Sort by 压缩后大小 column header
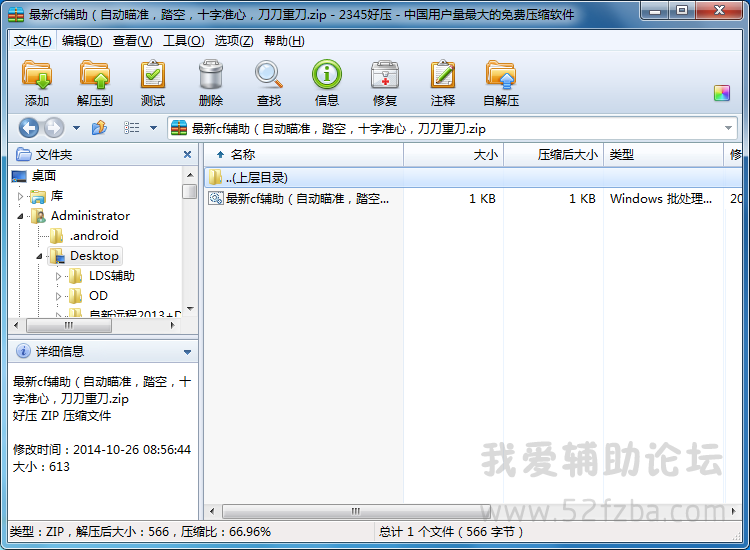 (553, 154)
